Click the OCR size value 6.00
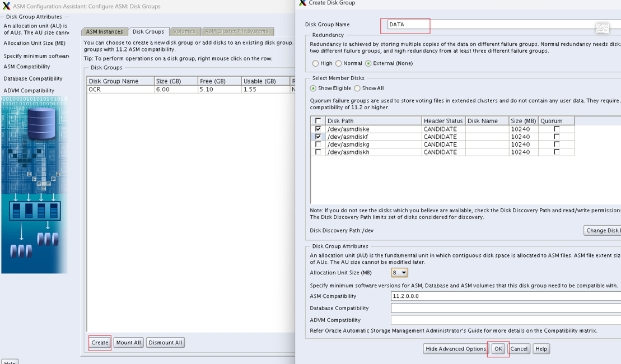 [176, 90]
